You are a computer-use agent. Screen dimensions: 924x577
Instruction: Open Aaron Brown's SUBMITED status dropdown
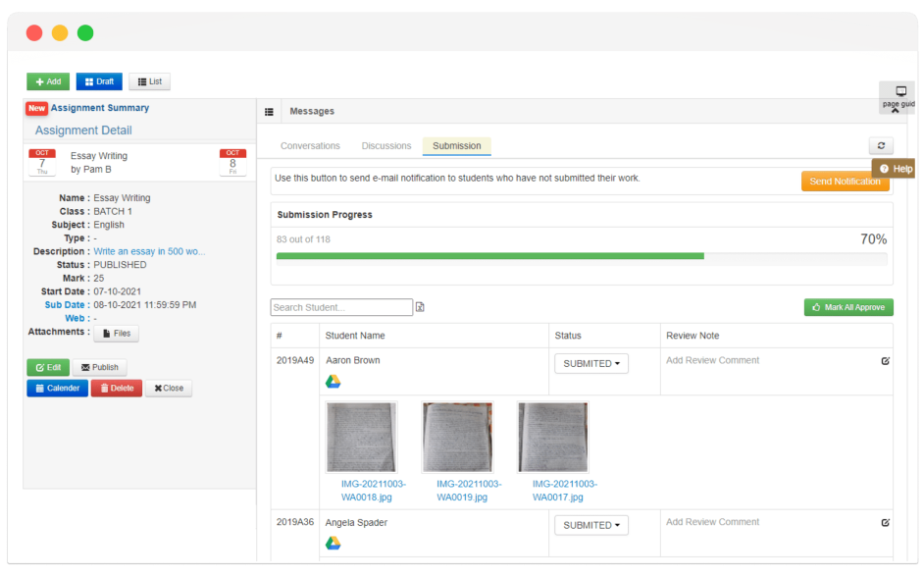tap(591, 364)
